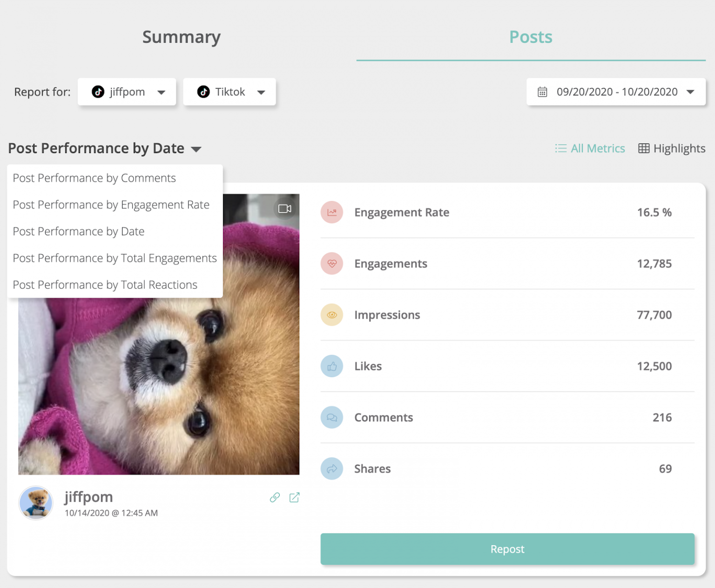Switch to the Summary tab
Image resolution: width=715 pixels, height=588 pixels.
click(x=181, y=37)
